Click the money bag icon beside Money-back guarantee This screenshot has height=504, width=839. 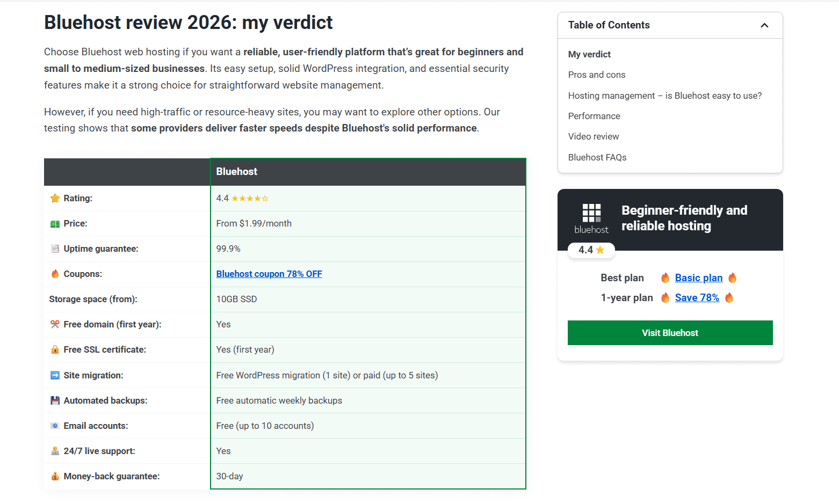[55, 476]
